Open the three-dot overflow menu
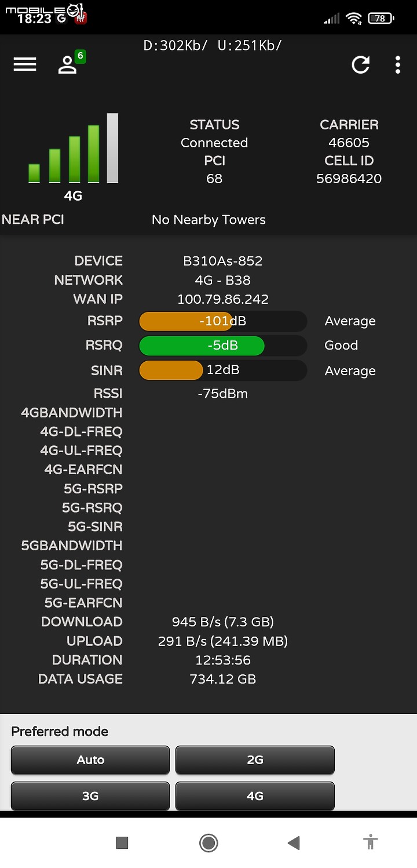This screenshot has width=417, height=868. click(x=398, y=65)
